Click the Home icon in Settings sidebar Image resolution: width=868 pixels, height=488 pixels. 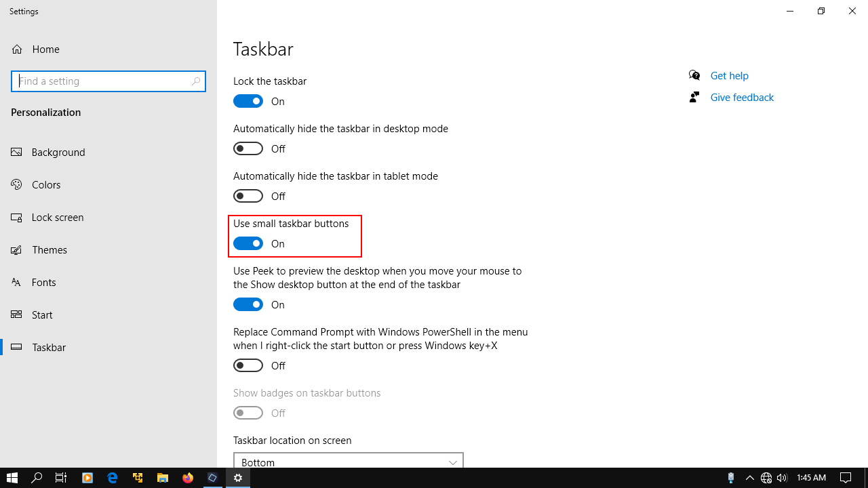[x=16, y=49]
